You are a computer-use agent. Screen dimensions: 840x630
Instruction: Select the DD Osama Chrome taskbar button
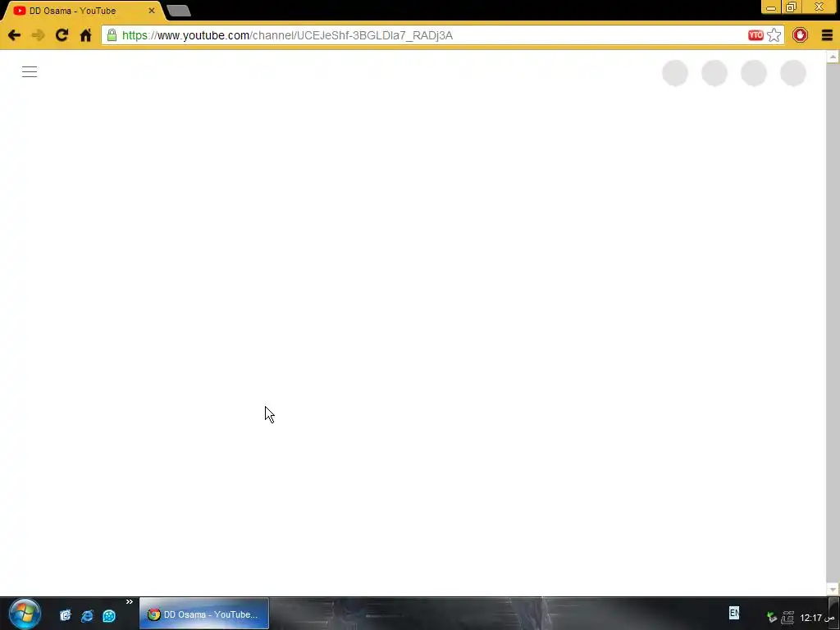(203, 614)
